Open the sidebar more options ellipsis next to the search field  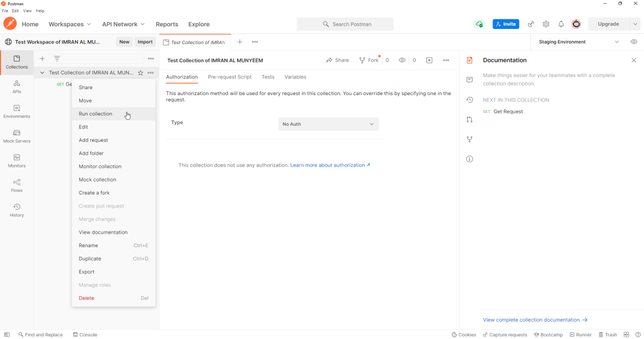point(151,59)
